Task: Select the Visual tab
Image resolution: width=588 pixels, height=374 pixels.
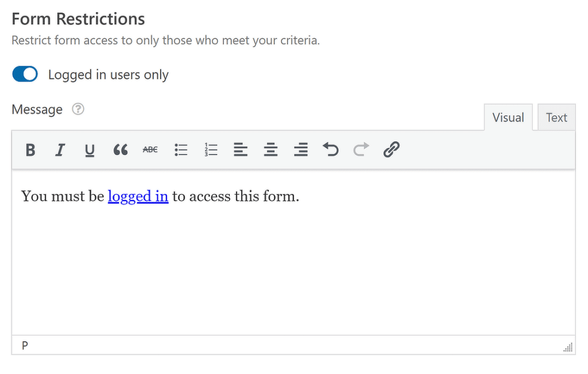Action: pos(508,117)
